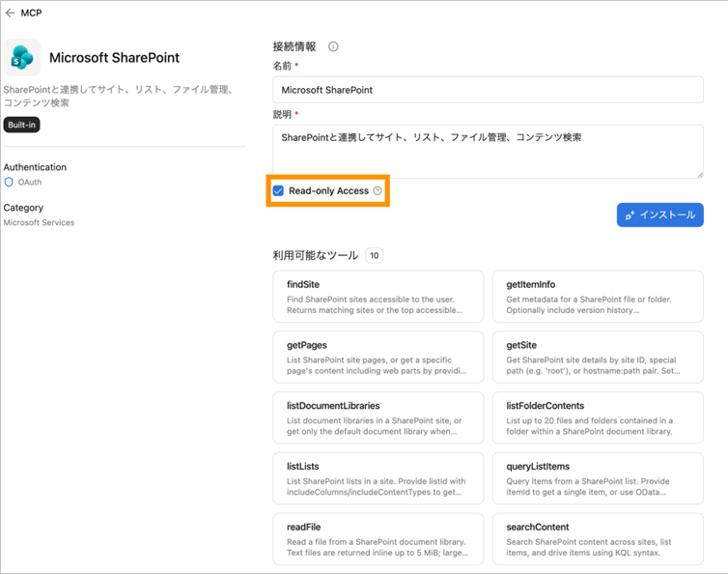Open the getSite tool card

click(x=598, y=357)
